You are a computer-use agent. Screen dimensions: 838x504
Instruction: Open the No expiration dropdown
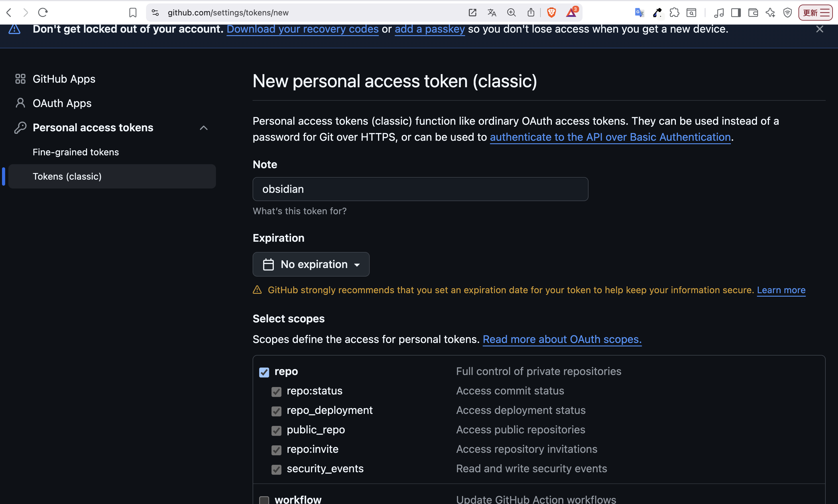tap(311, 264)
